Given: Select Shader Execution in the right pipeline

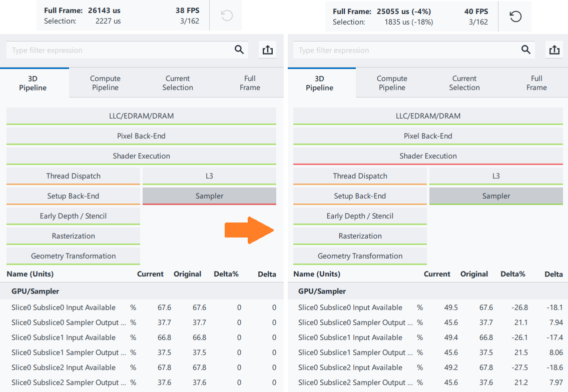Looking at the screenshot, I should click(x=428, y=156).
